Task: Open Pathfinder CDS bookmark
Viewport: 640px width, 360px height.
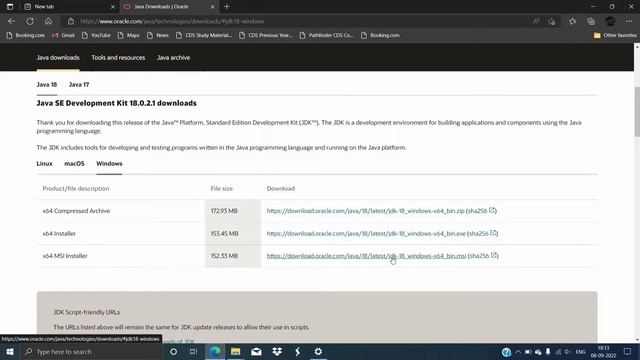Action: click(327, 36)
